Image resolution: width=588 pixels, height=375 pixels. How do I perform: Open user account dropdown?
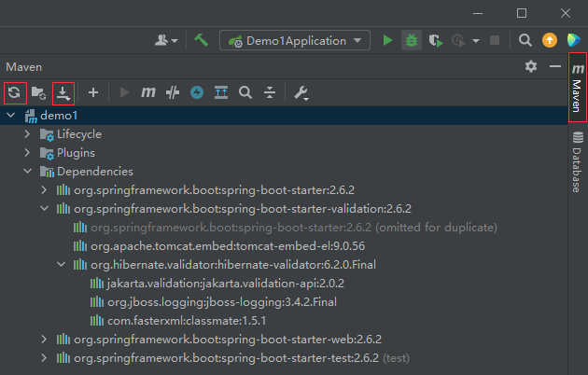pyautogui.click(x=166, y=40)
